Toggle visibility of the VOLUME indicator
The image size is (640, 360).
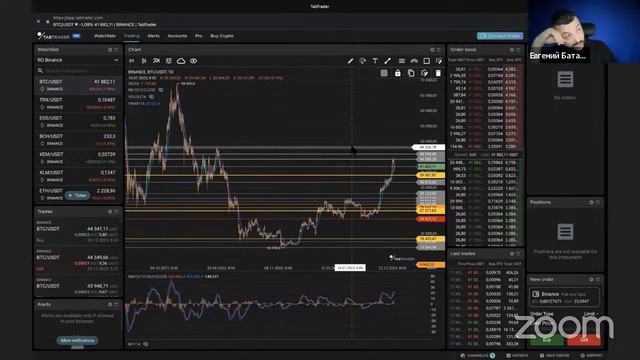click(151, 97)
